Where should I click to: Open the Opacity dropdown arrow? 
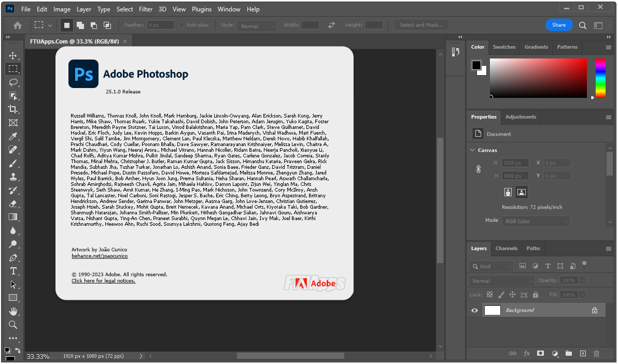click(583, 280)
